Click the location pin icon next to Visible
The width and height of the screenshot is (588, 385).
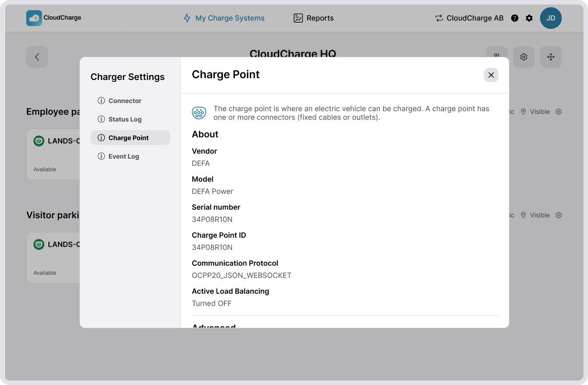coord(523,111)
